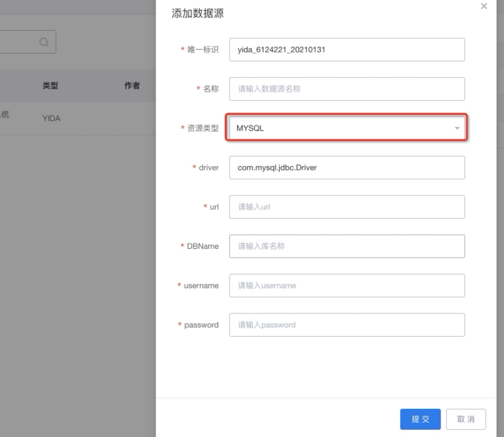Click the background search box
The image size is (504, 437).
[28, 42]
